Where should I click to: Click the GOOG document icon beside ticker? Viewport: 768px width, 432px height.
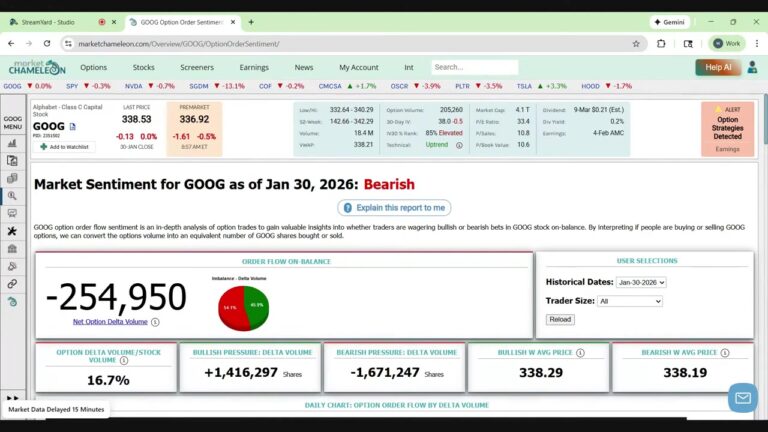click(x=72, y=127)
